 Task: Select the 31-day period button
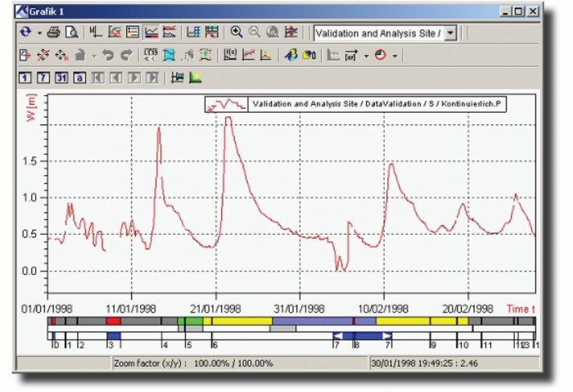(61, 78)
